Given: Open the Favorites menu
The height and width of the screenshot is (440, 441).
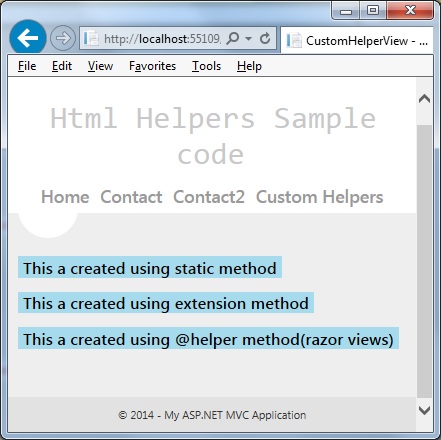Looking at the screenshot, I should 152,66.
